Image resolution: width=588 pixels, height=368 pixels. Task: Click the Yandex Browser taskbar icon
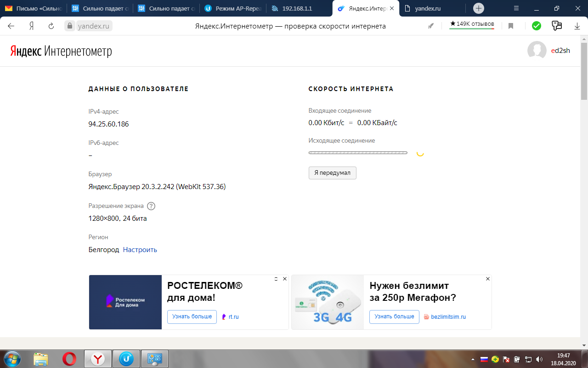tap(97, 358)
